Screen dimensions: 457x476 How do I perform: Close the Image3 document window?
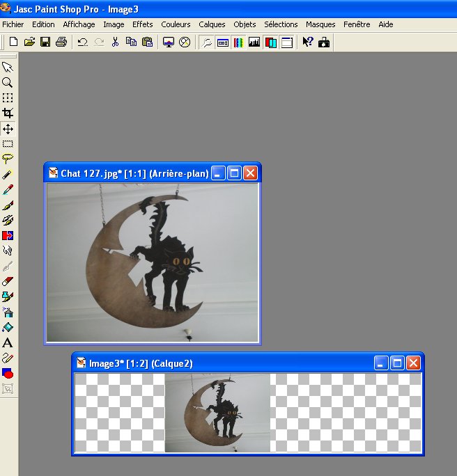[413, 363]
